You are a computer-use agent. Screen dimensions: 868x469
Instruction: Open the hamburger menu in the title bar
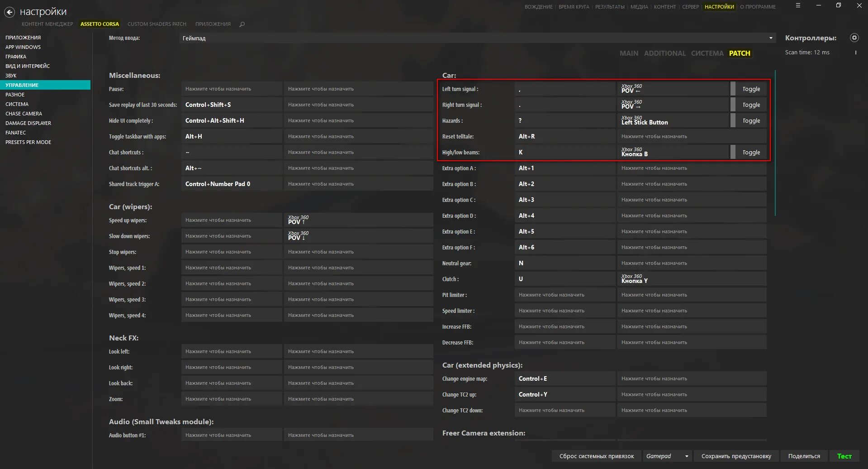click(x=798, y=6)
